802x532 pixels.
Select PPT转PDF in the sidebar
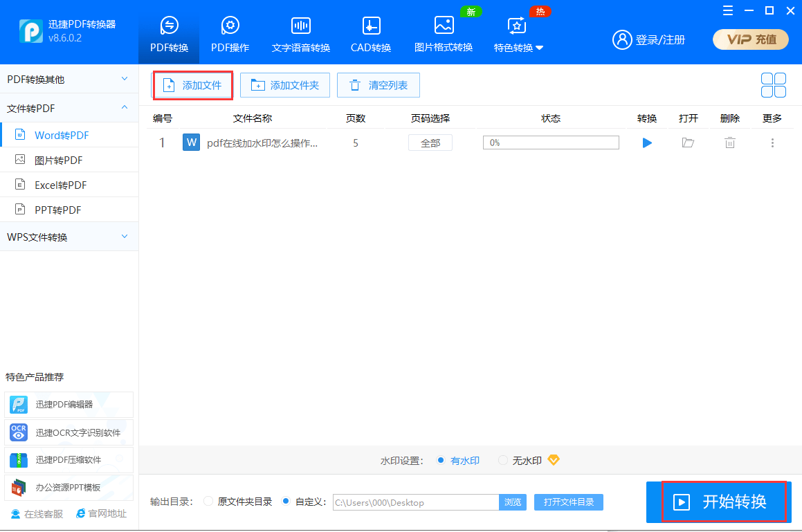pyautogui.click(x=69, y=210)
